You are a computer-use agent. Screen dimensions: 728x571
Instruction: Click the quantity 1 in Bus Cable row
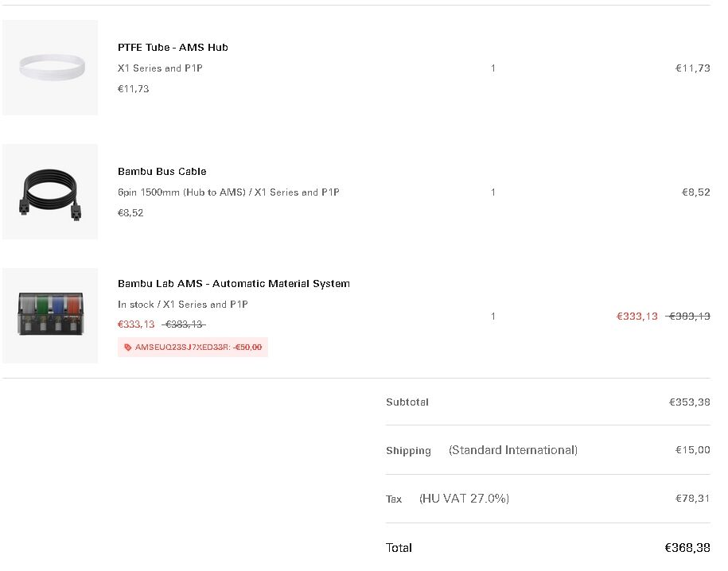(493, 192)
